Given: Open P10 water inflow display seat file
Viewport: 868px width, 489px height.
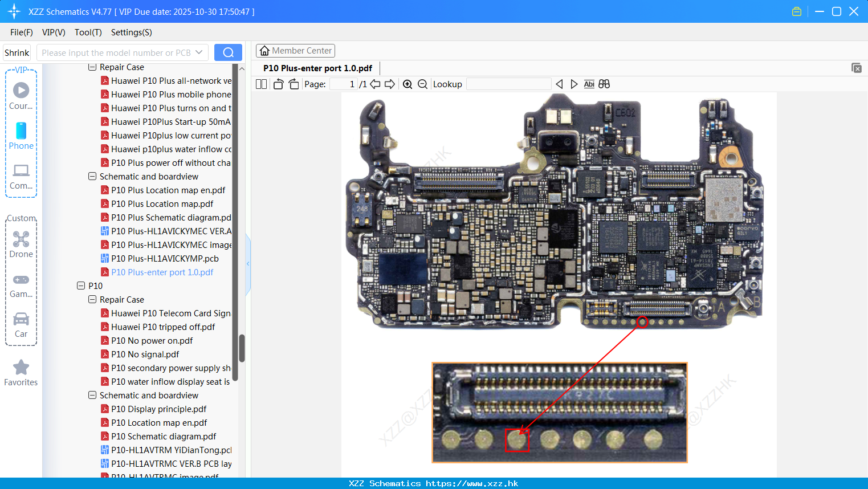Looking at the screenshot, I should tap(166, 382).
